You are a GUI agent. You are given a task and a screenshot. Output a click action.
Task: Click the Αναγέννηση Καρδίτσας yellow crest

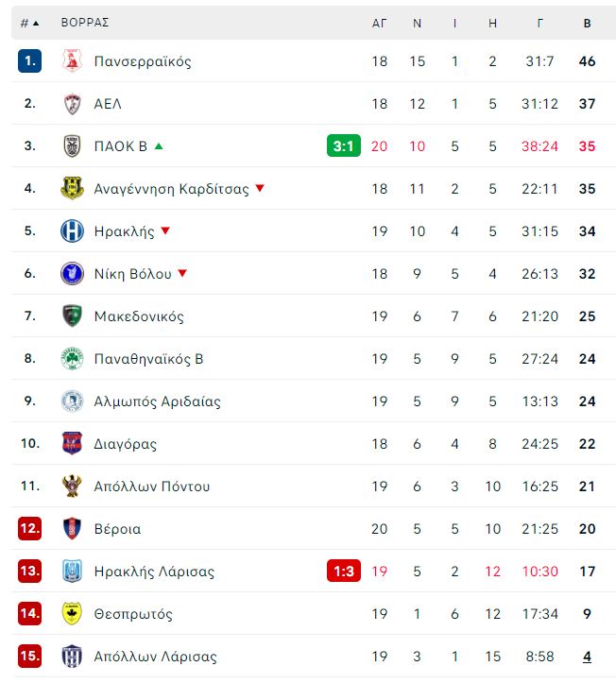[72, 188]
